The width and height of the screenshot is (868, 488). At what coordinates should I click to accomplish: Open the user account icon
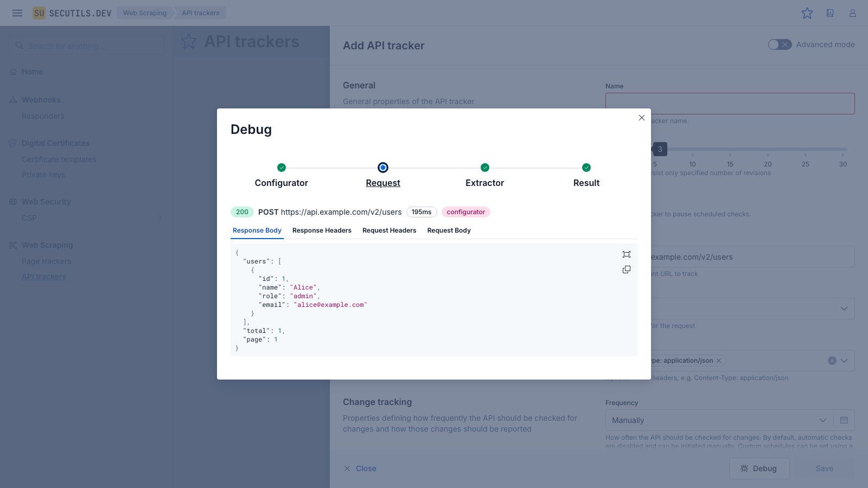[853, 13]
